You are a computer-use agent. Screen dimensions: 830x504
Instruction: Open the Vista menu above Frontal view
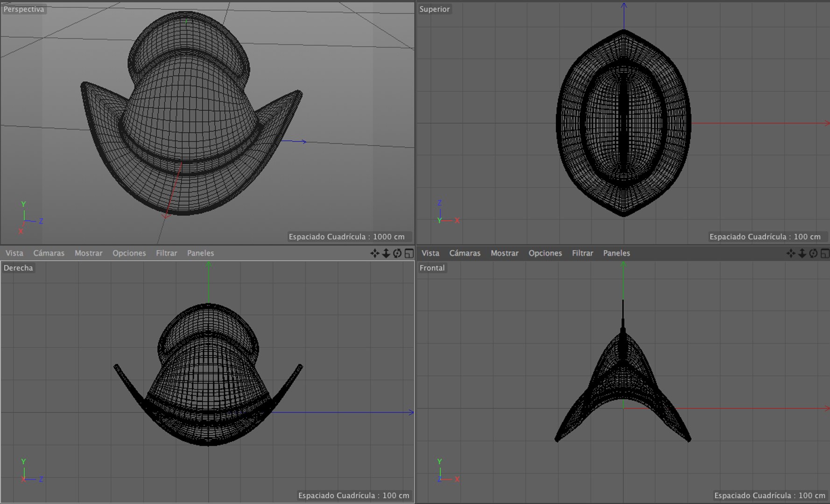[430, 253]
